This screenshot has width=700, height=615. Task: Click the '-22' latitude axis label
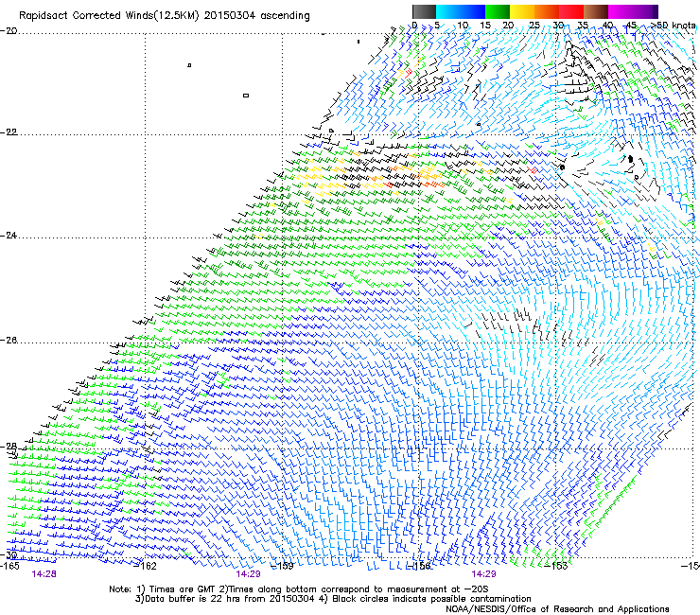9,132
